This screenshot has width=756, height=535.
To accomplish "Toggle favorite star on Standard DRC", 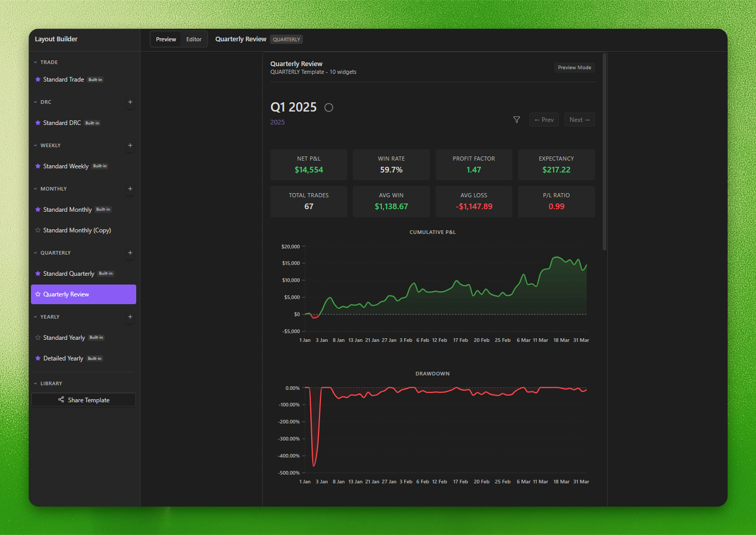I will [x=38, y=123].
